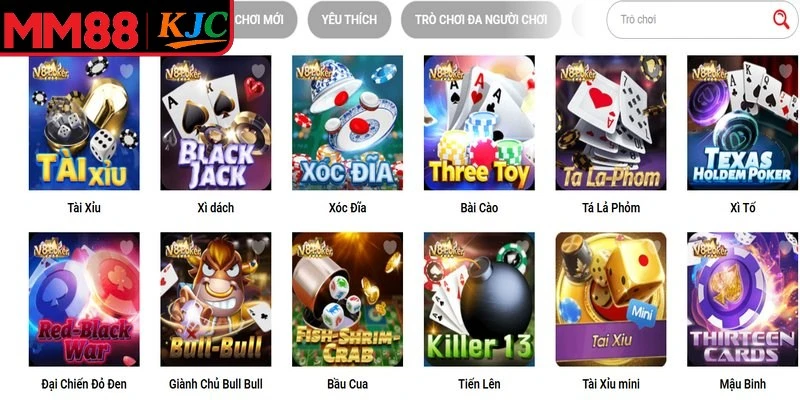
Task: Open the Xóc Đĩa game tile
Action: (347, 123)
